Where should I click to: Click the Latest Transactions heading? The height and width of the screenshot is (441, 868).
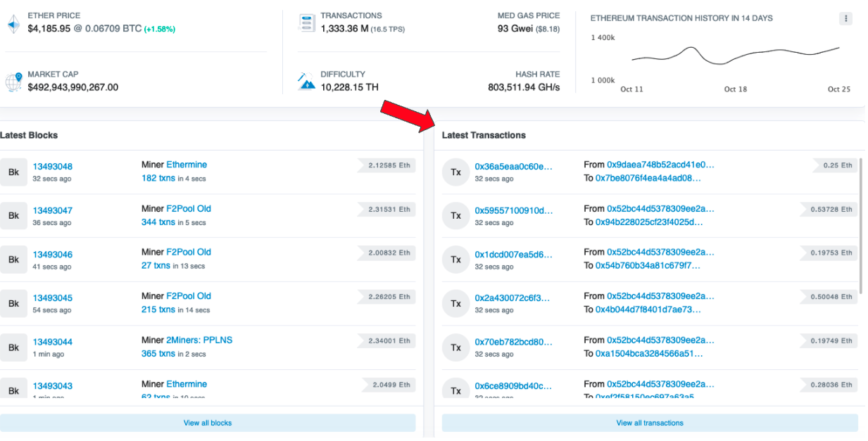pos(484,135)
